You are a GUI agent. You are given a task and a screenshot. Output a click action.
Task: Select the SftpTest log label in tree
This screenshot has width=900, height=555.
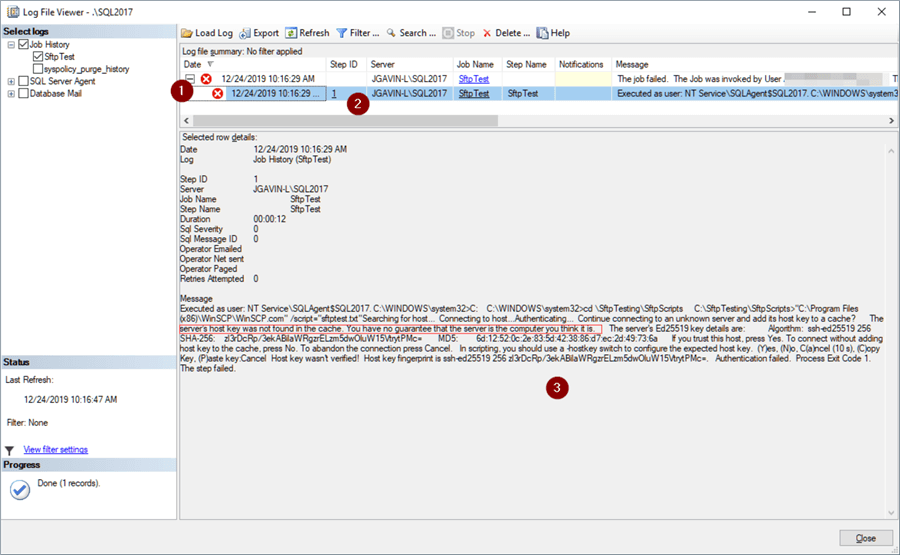pos(59,57)
